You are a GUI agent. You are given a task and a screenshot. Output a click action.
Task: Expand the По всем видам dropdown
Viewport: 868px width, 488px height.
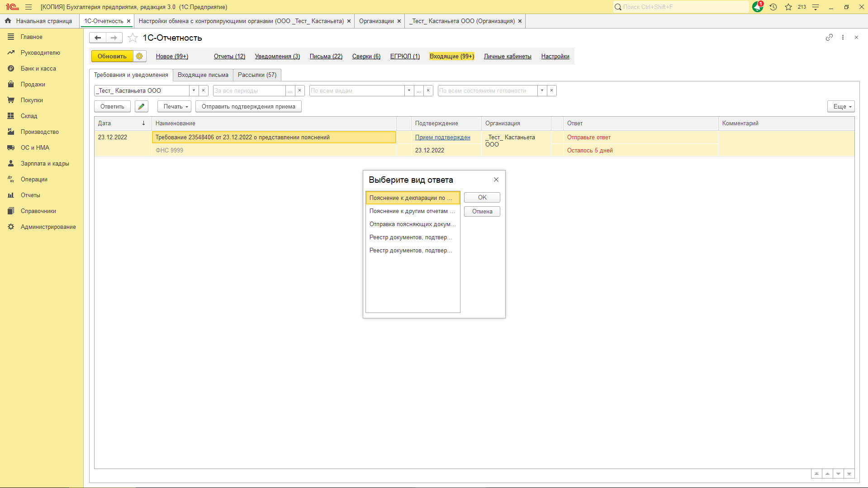pos(409,90)
